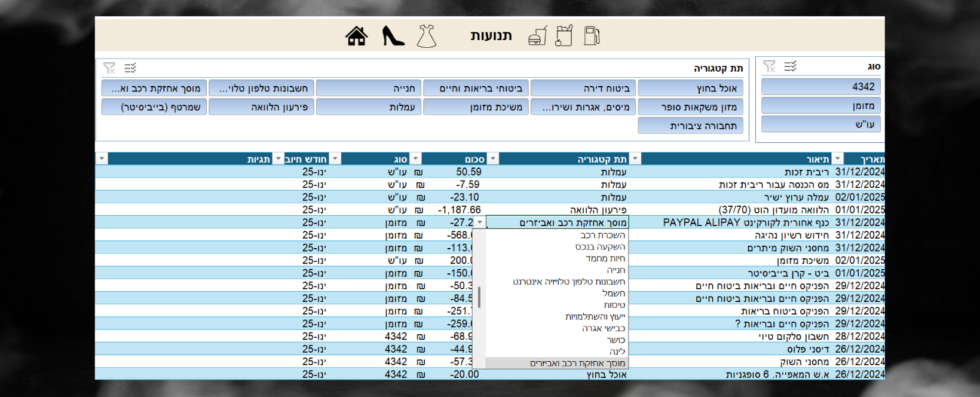Click the gas pump icon
Screen dimensions: 980x397
[x=591, y=36]
